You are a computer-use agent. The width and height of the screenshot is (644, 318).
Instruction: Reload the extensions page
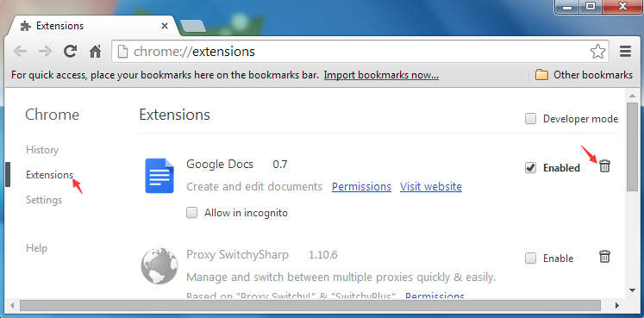70,52
